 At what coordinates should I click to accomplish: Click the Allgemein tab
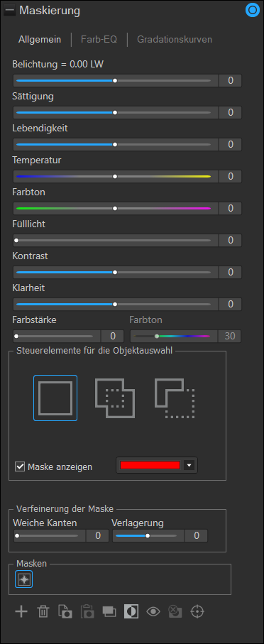point(40,40)
